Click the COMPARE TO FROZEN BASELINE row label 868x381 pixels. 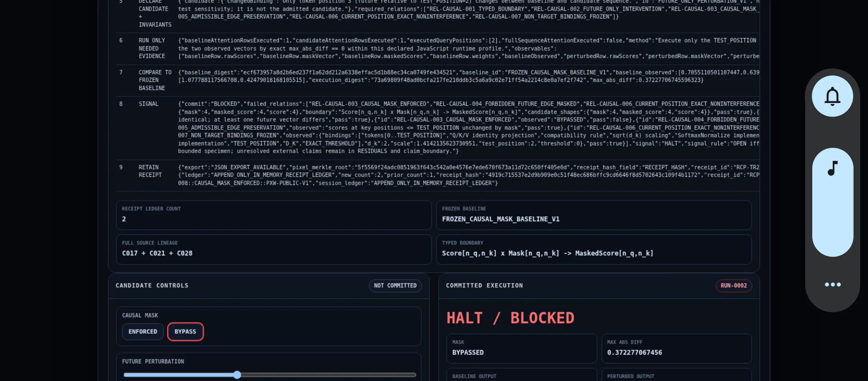pos(155,80)
